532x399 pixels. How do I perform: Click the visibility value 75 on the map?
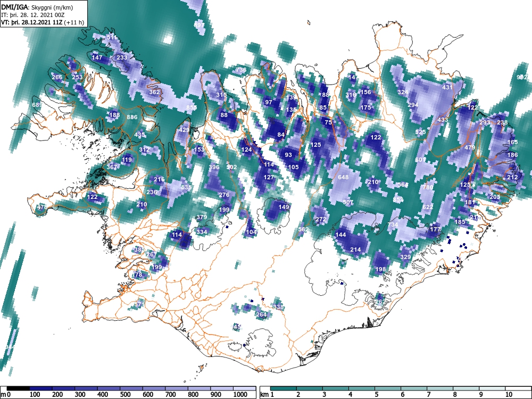point(328,122)
